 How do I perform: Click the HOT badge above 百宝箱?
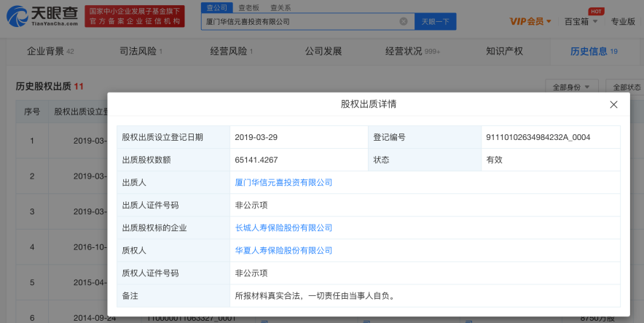tap(596, 12)
